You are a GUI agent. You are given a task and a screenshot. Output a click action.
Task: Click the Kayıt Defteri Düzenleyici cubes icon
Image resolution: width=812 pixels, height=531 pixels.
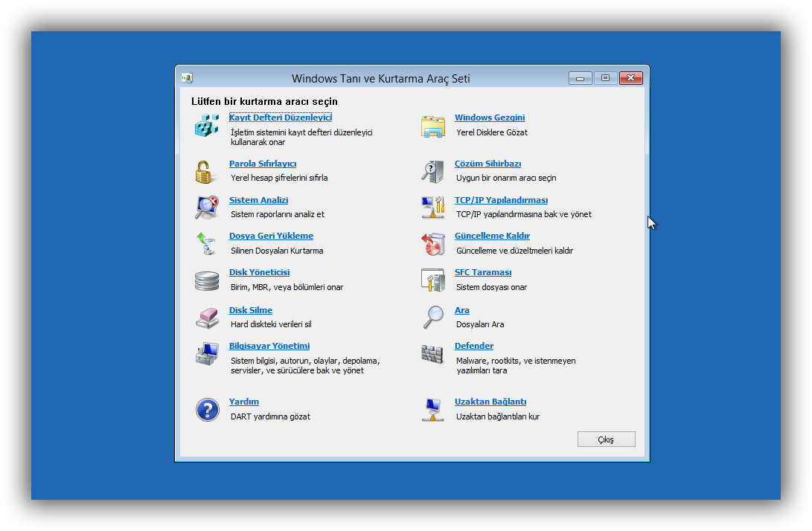[x=207, y=125]
